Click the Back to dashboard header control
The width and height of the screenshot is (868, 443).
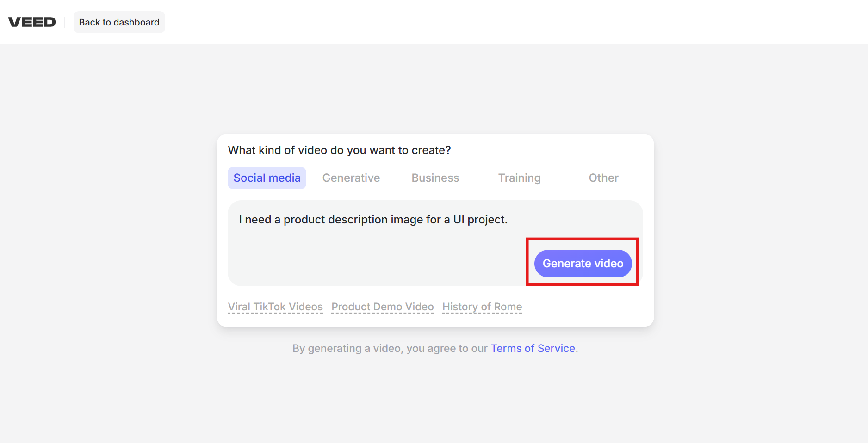119,22
